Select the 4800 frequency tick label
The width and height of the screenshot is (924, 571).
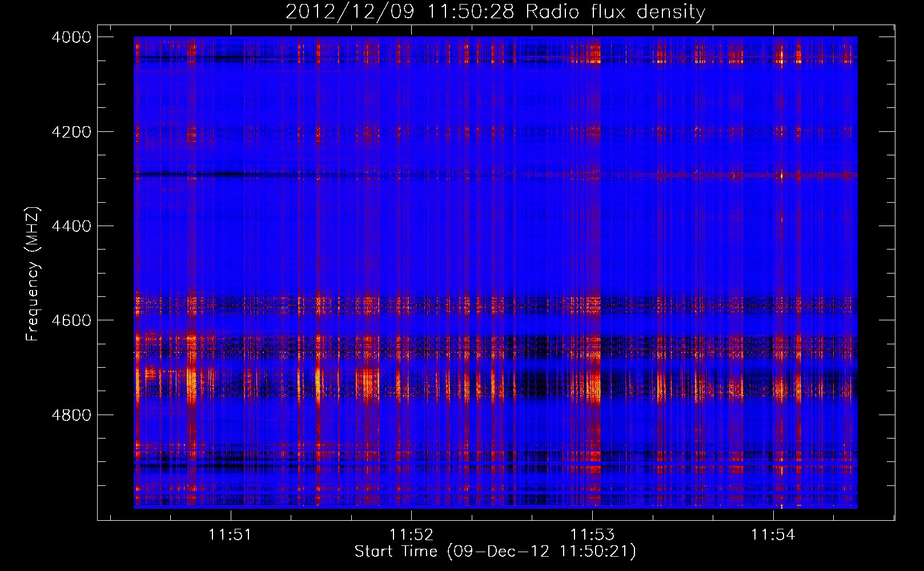pos(71,415)
